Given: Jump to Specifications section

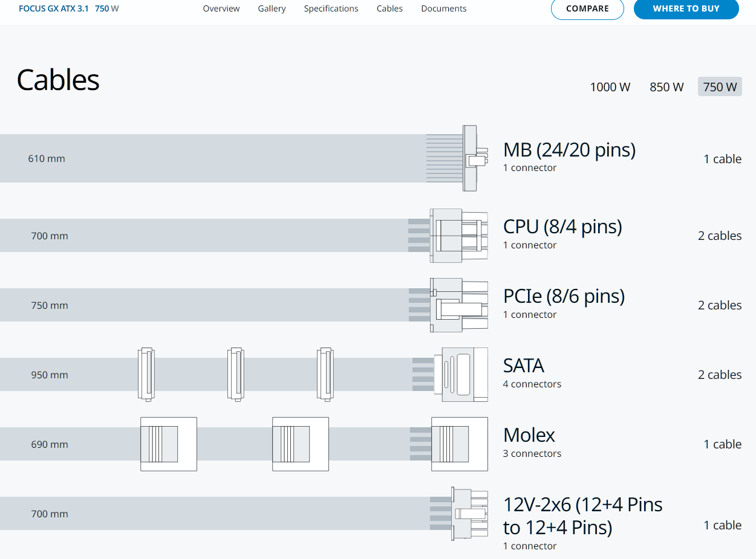Looking at the screenshot, I should tap(331, 8).
